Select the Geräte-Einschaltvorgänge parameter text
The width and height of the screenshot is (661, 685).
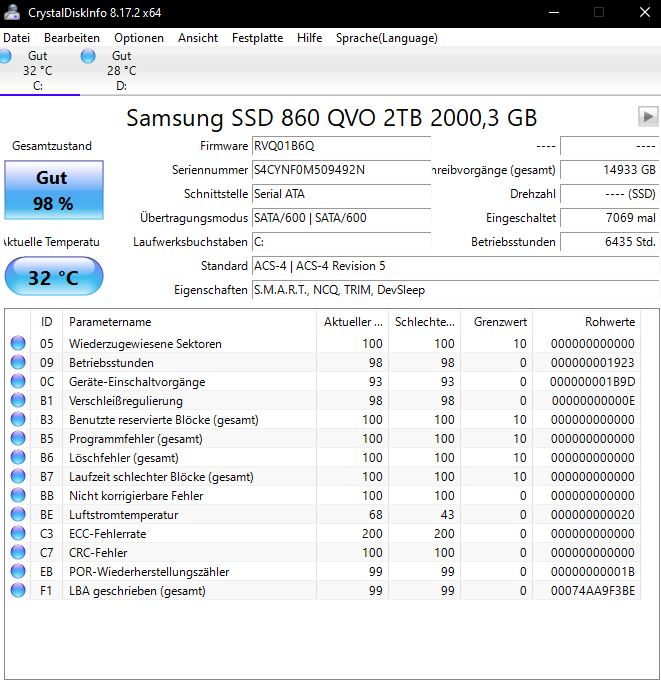coord(137,382)
